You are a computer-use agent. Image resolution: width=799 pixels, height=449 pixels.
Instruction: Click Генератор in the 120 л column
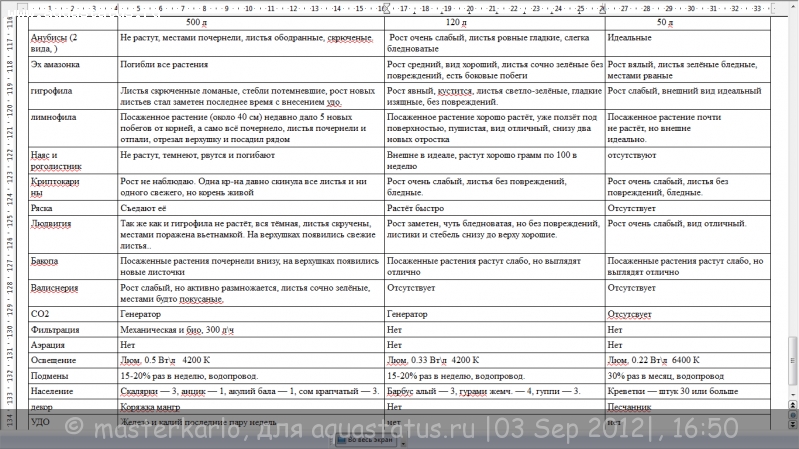[407, 314]
